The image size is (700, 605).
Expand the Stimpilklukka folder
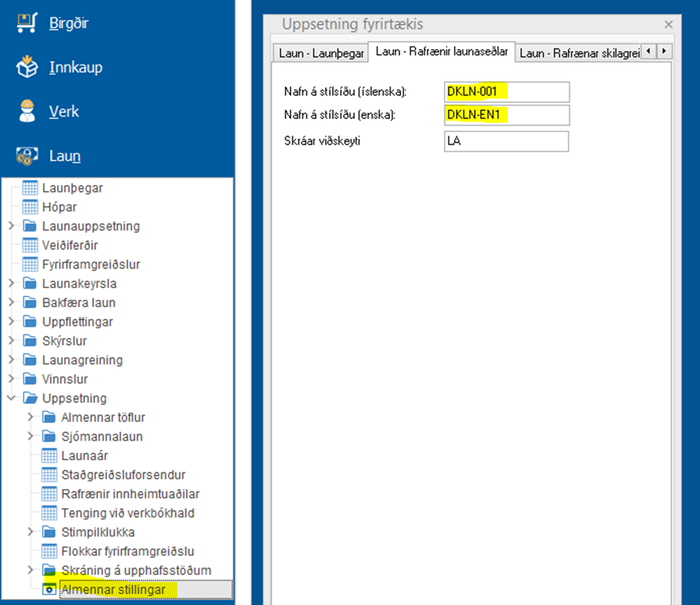pyautogui.click(x=30, y=532)
